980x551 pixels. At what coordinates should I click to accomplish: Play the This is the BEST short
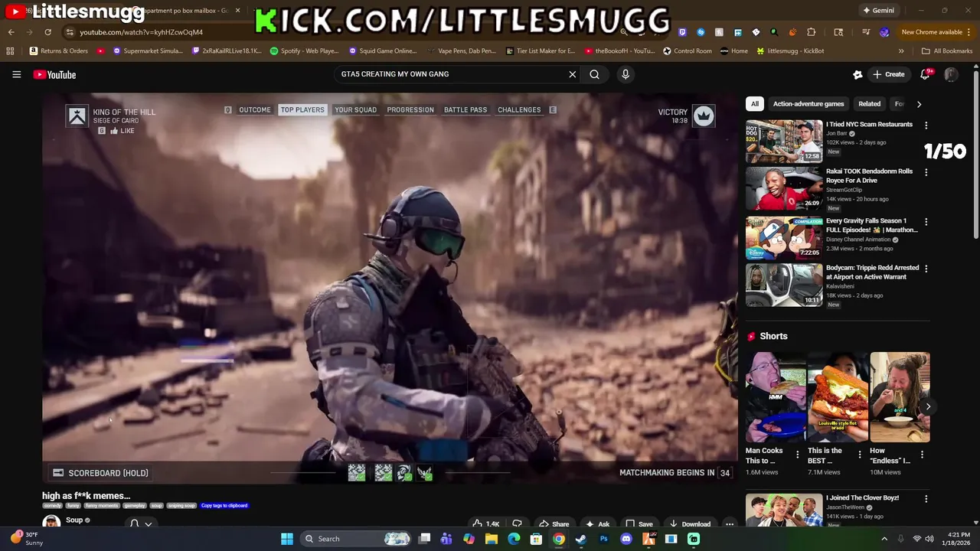[x=838, y=397]
